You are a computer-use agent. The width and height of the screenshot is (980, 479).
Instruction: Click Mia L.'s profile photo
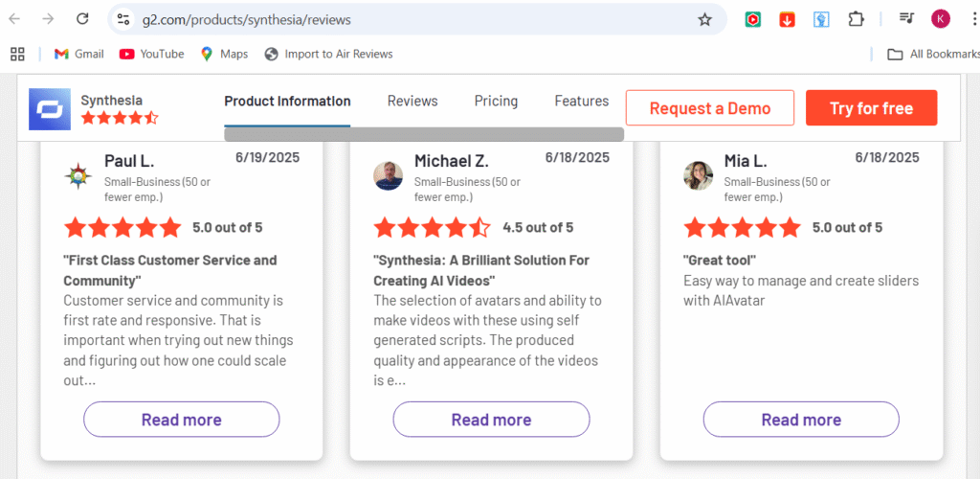pos(698,175)
